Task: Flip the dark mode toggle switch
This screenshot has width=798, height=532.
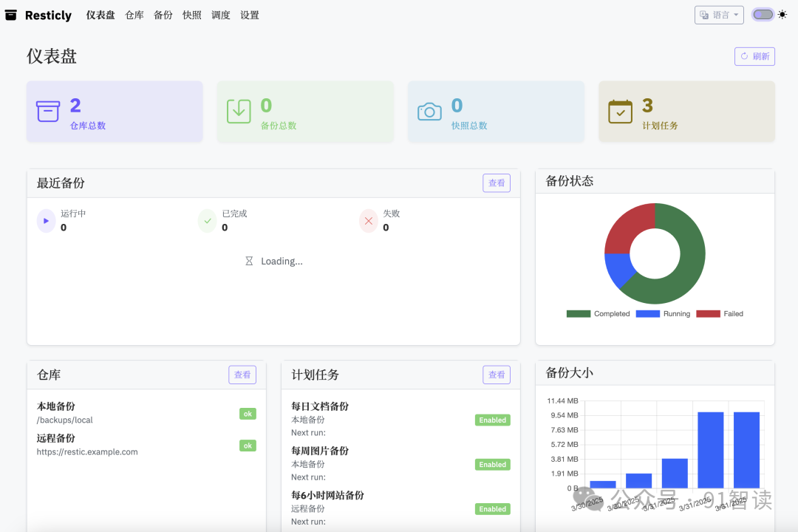Action: click(x=763, y=13)
